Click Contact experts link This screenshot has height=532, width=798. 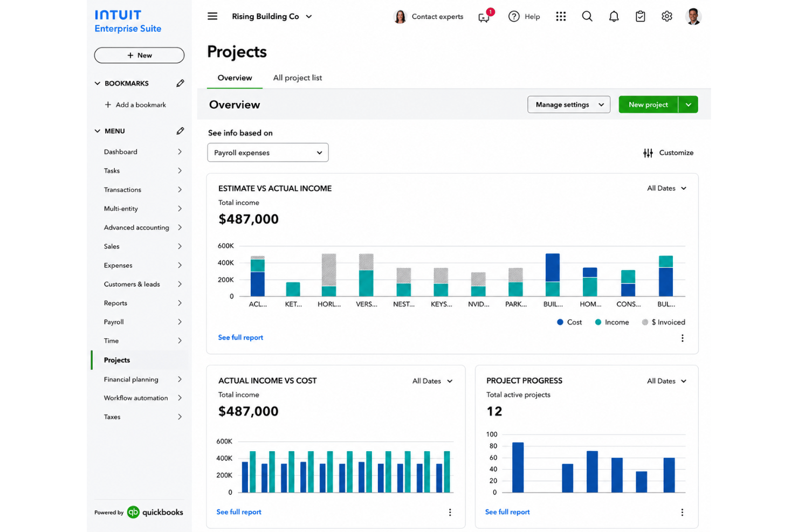[437, 17]
